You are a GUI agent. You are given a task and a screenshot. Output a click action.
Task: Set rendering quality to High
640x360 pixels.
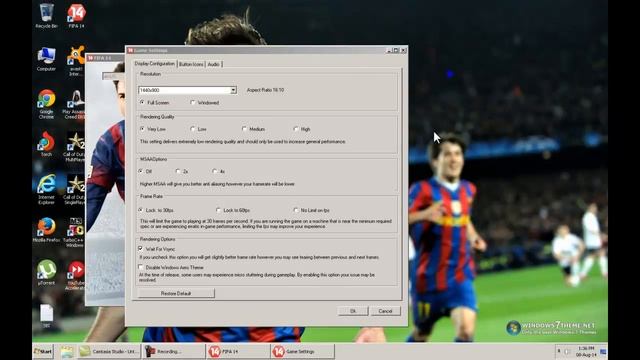[x=302, y=129]
